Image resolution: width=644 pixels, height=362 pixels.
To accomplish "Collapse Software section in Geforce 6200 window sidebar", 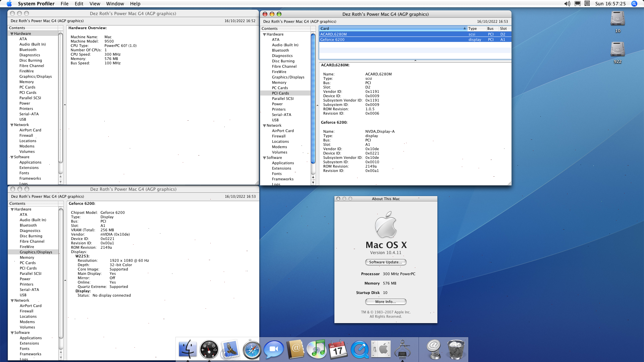I will coord(12,333).
